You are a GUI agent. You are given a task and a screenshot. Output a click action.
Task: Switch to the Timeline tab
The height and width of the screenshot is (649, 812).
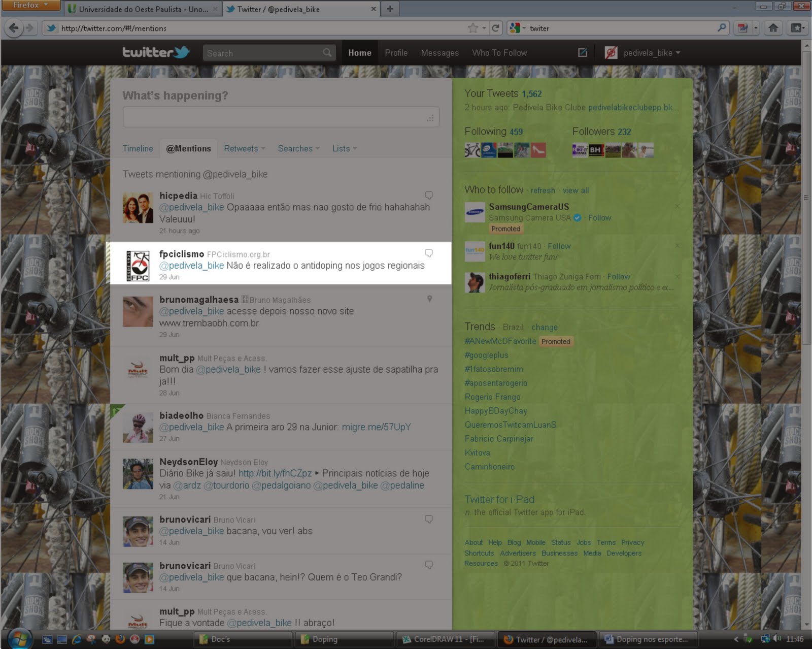click(138, 148)
